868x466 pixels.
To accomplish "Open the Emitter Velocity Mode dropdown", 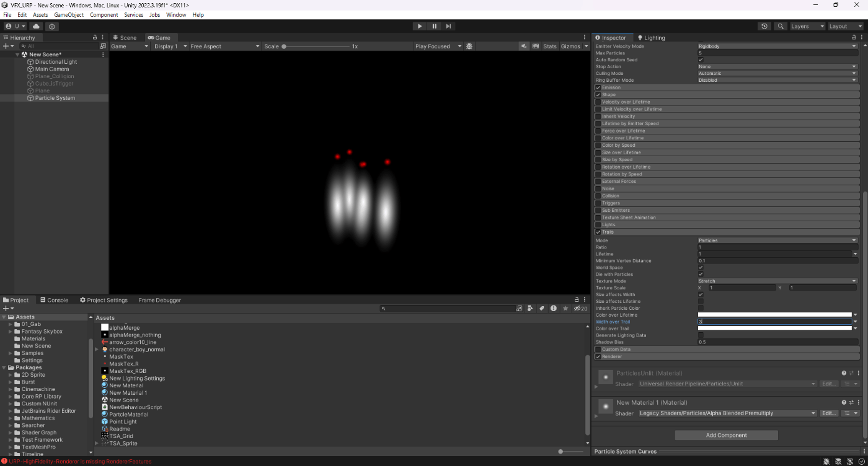I will [777, 46].
